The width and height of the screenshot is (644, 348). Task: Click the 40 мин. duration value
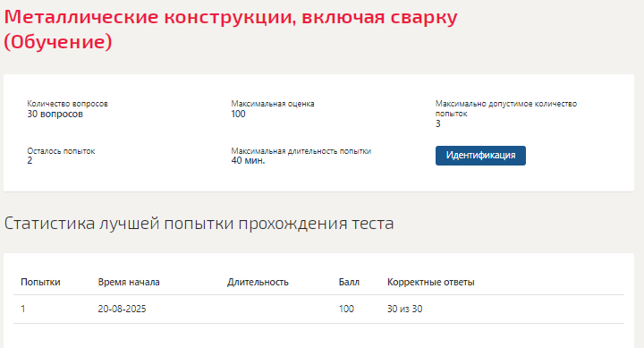[248, 161]
